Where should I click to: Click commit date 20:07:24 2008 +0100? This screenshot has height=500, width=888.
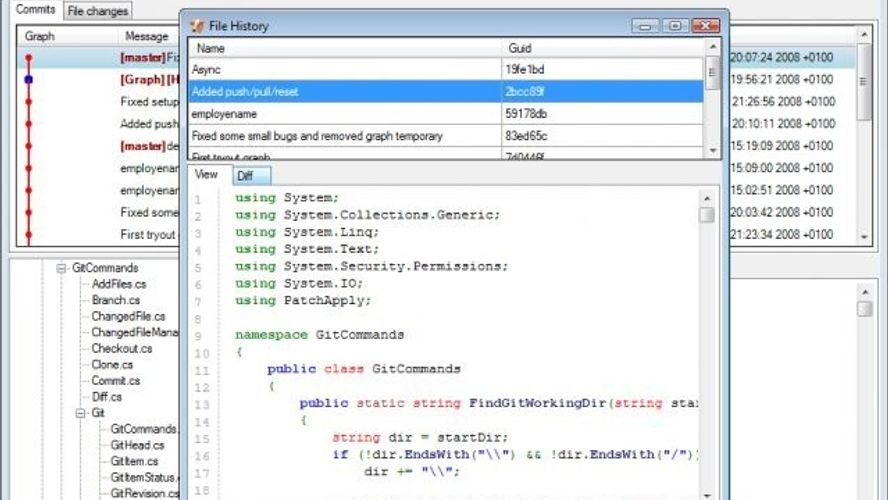782,58
